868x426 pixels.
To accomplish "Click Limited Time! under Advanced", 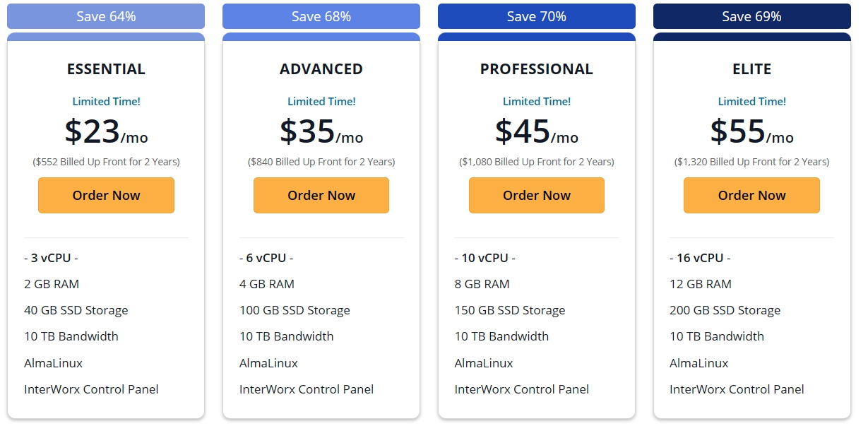I will pyautogui.click(x=321, y=102).
